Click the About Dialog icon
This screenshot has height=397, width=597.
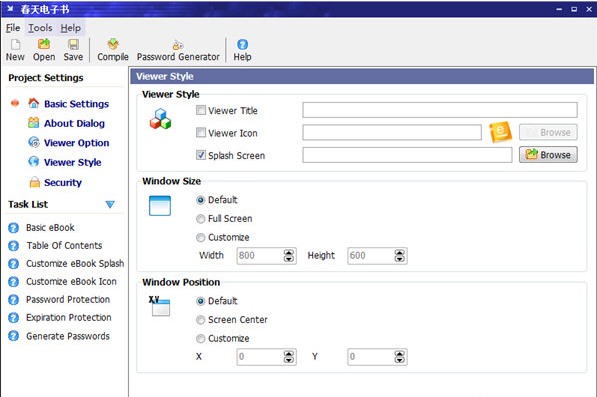[x=34, y=123]
